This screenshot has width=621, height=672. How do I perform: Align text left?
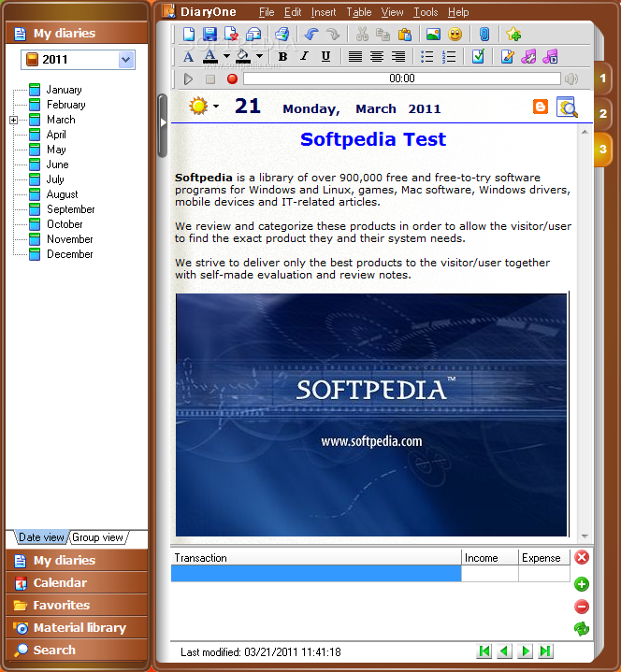click(355, 57)
